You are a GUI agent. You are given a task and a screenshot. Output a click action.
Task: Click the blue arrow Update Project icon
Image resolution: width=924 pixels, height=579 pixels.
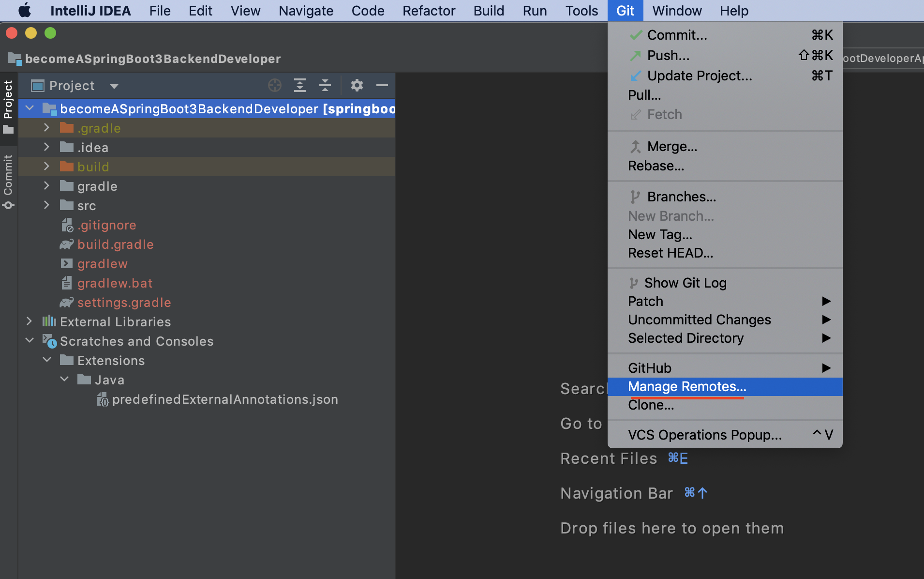tap(636, 76)
